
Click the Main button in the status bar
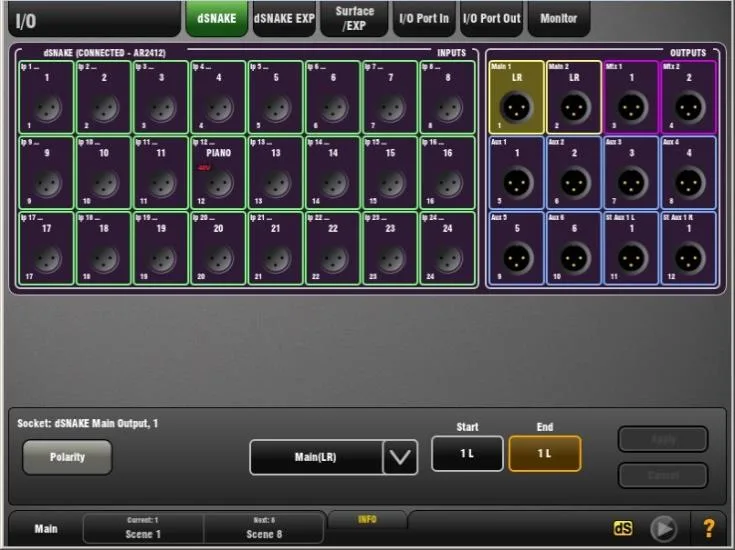tap(46, 529)
